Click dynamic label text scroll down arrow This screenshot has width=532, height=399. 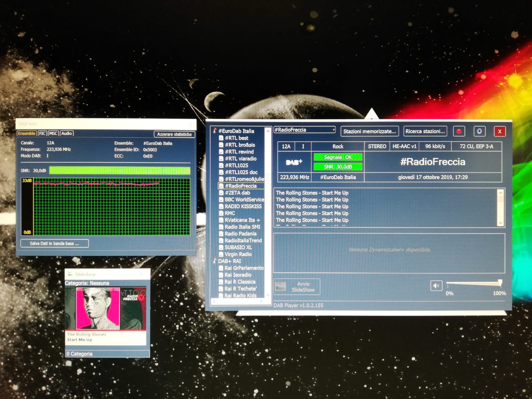point(500,223)
